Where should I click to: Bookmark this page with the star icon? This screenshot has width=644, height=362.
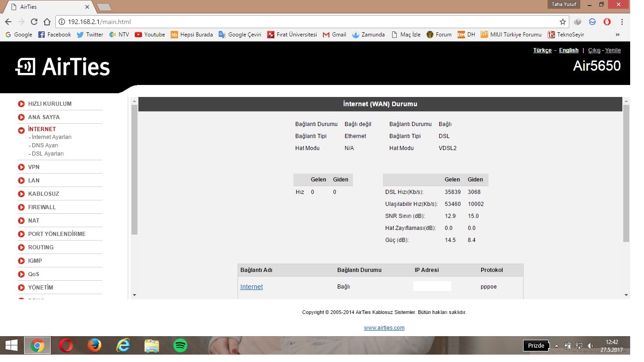point(563,22)
